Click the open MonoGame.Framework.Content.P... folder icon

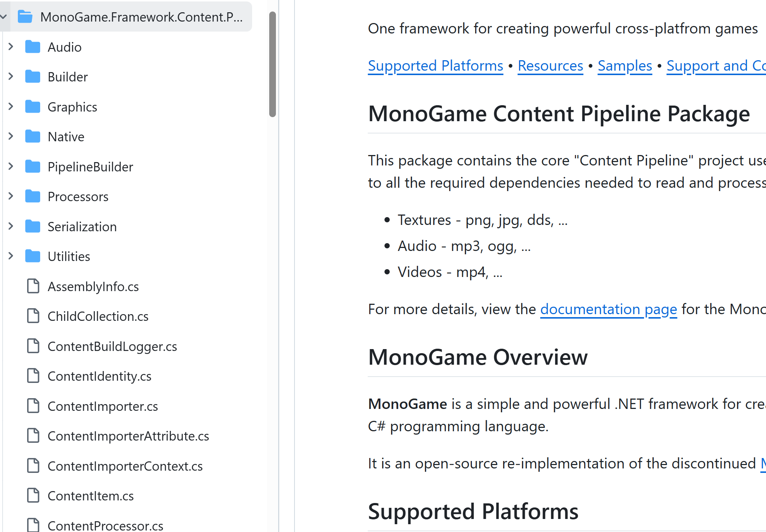(25, 17)
